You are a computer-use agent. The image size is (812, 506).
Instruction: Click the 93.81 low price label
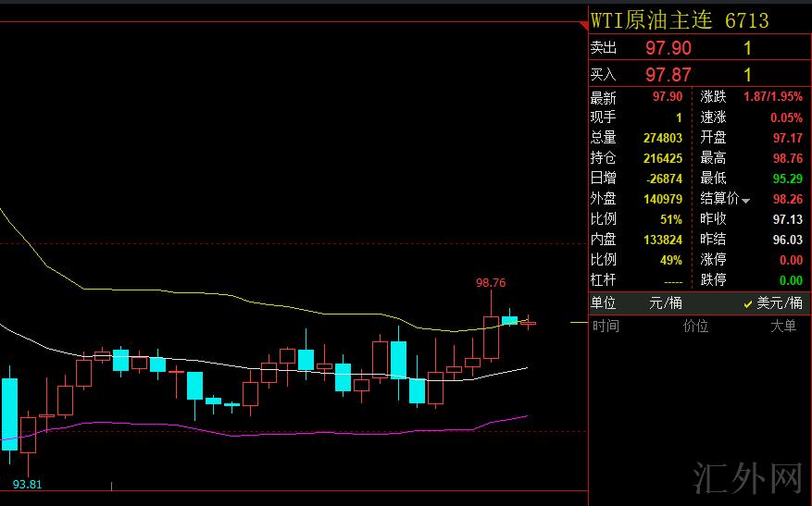27,484
